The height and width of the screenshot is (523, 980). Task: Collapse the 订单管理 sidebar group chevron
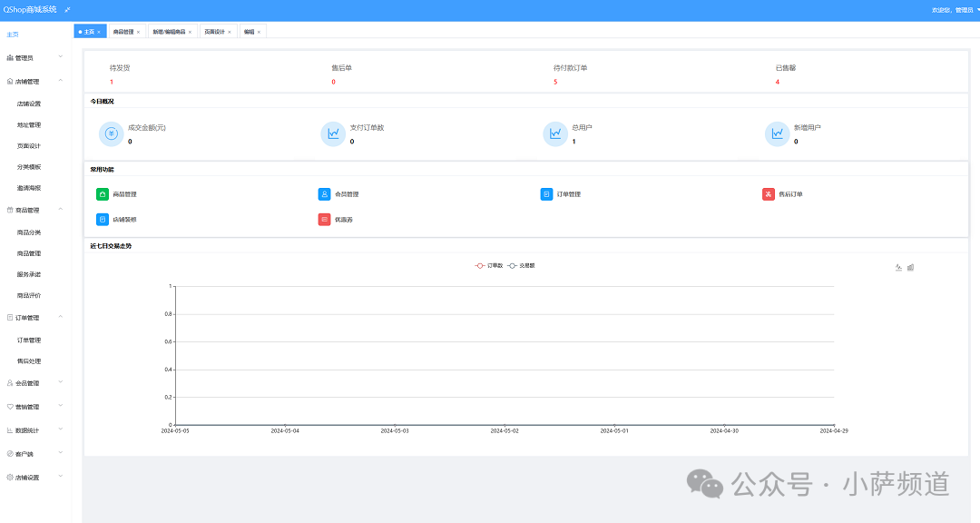point(61,317)
